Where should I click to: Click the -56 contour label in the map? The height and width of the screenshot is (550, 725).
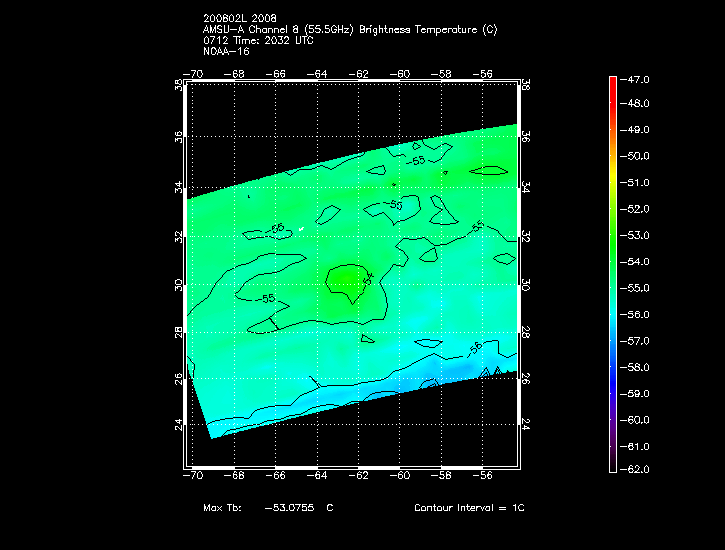tap(475, 346)
